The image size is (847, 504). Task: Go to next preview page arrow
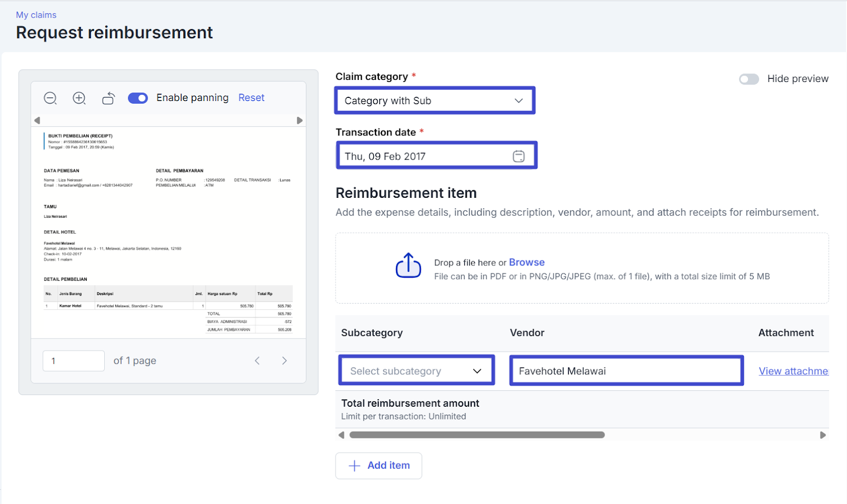coord(284,361)
